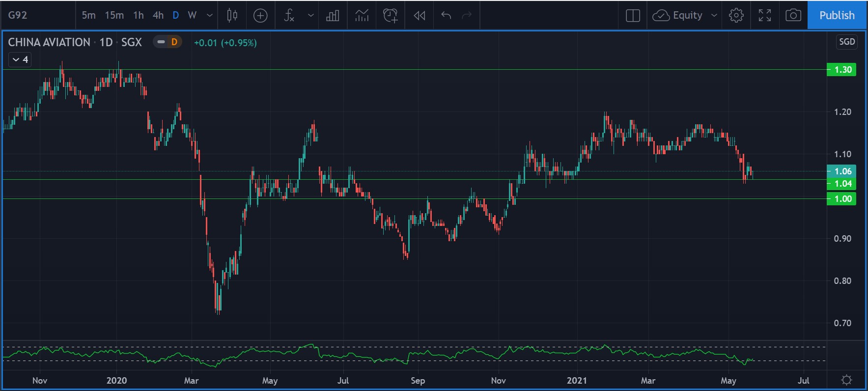Click the +0.01 (+0.95%) price change text
Screen dimensions: 868x391
pyautogui.click(x=225, y=43)
